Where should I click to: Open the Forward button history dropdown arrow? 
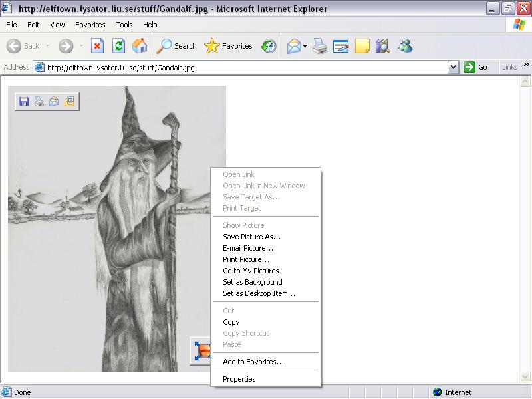(x=81, y=45)
